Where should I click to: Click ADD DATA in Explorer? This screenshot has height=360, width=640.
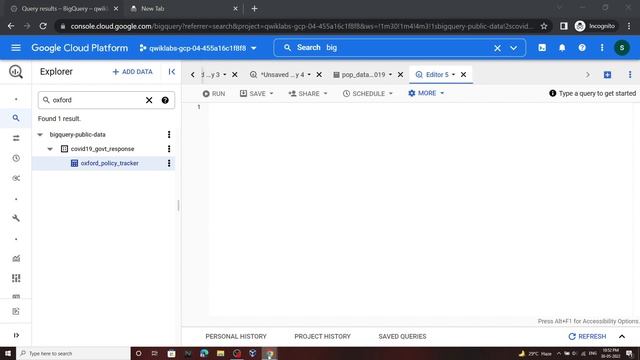pos(133,72)
